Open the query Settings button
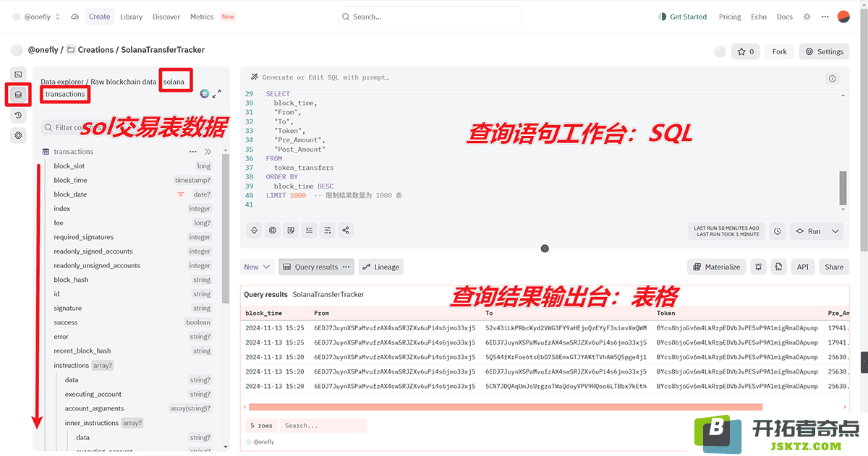This screenshot has height=456, width=868. (825, 51)
